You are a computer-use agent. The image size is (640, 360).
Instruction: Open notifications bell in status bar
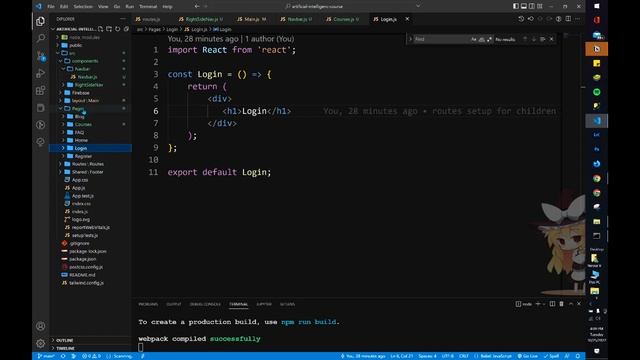[x=578, y=356]
